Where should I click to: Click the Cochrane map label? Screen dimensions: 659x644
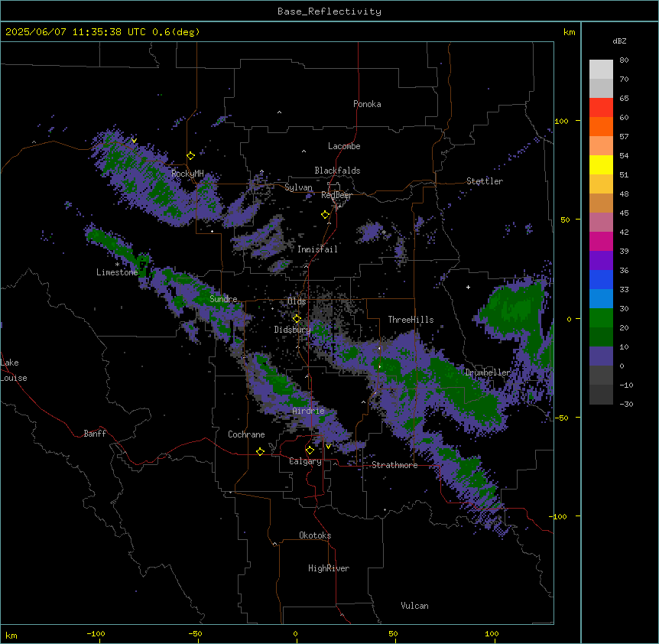coord(246,434)
